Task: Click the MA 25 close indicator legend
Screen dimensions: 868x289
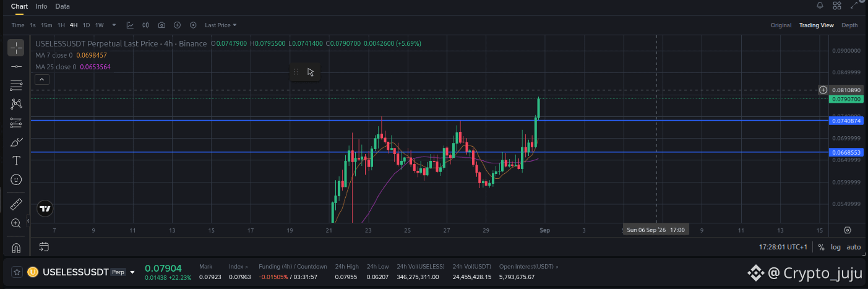Action: click(x=73, y=66)
